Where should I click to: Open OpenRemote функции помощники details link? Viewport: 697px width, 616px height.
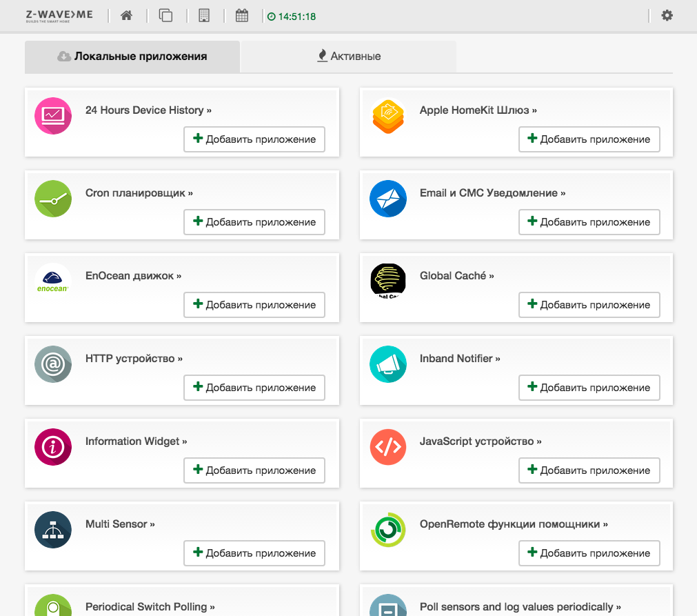[514, 524]
